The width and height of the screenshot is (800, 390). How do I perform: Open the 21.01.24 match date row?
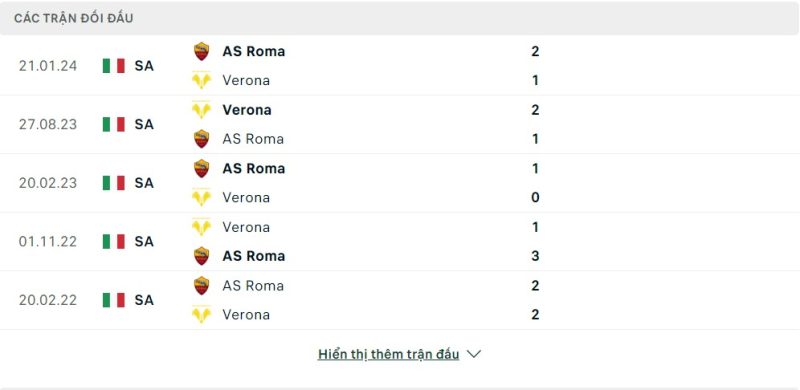click(x=400, y=66)
